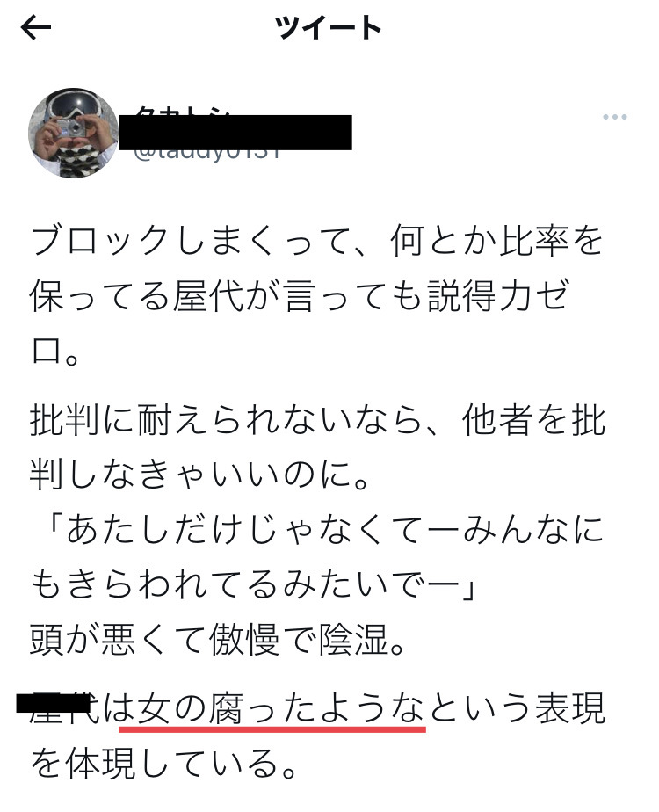Open the partially covered @ handle
659x812 pixels.
coord(207,154)
